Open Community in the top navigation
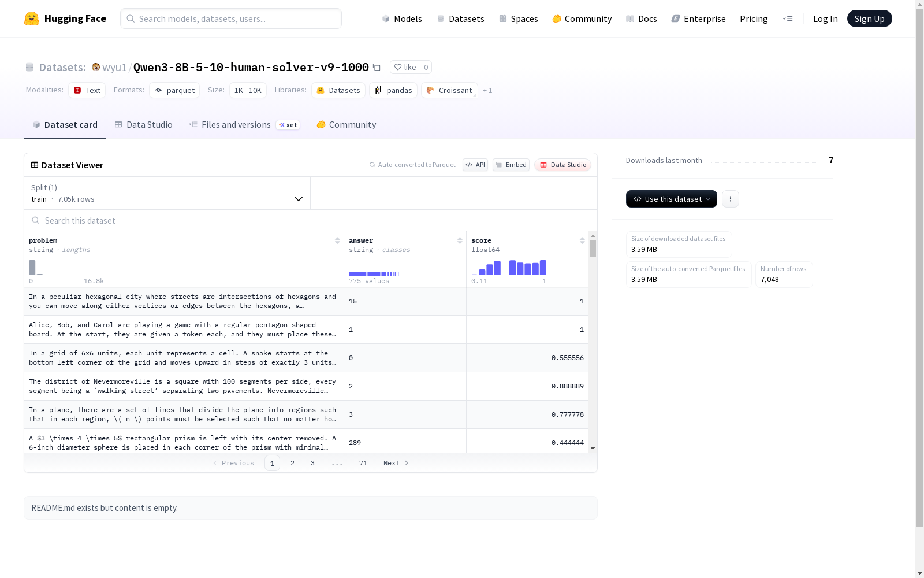Image resolution: width=924 pixels, height=578 pixels. point(582,18)
